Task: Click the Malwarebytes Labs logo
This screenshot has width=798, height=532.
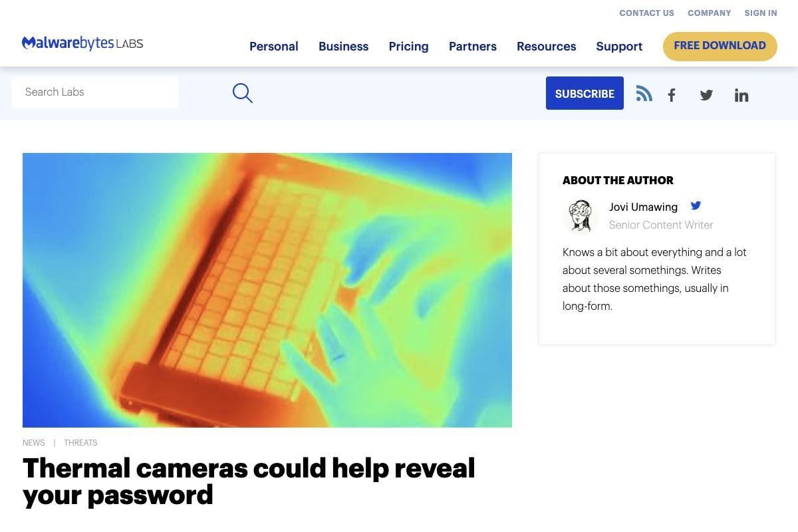Action: tap(82, 44)
